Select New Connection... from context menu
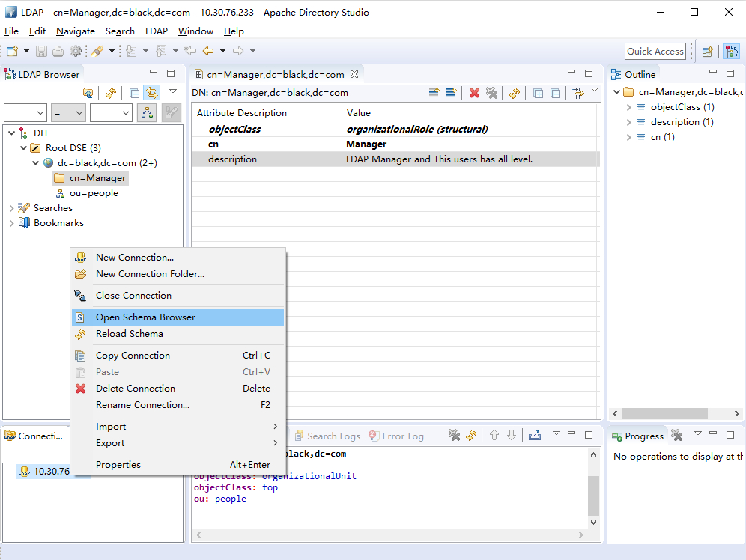746x560 pixels. [178, 258]
